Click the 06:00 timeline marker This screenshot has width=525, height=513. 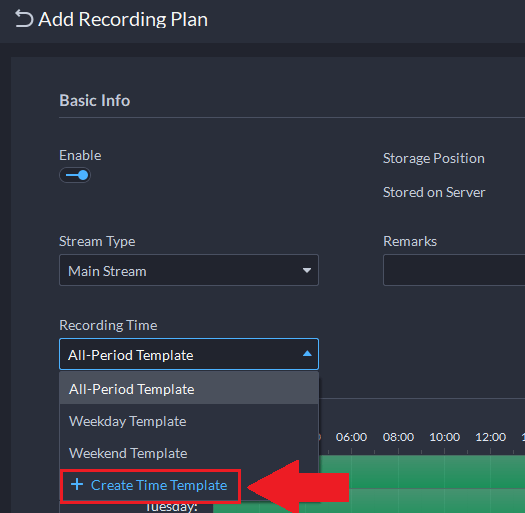(x=351, y=437)
